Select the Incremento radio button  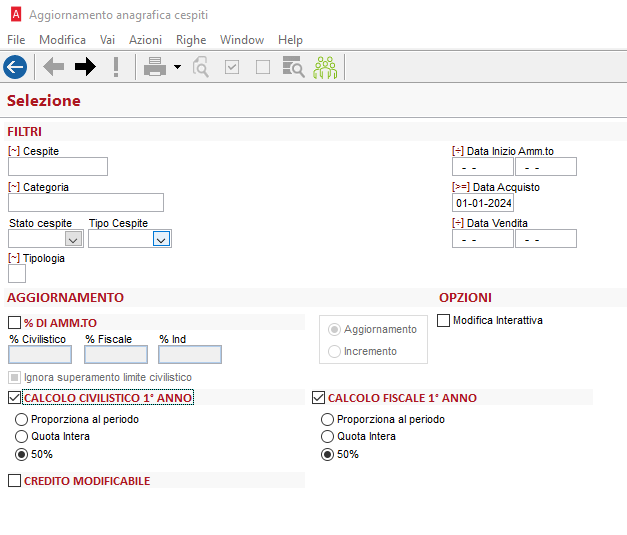[x=334, y=351]
